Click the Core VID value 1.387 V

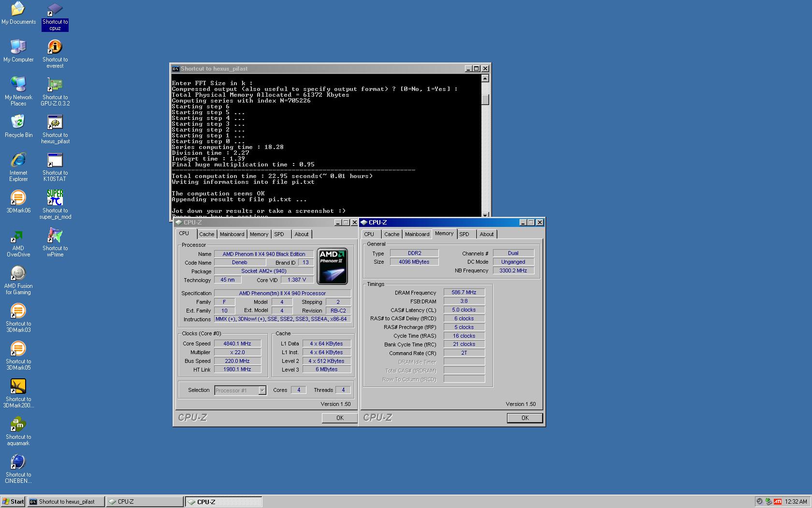coord(297,280)
